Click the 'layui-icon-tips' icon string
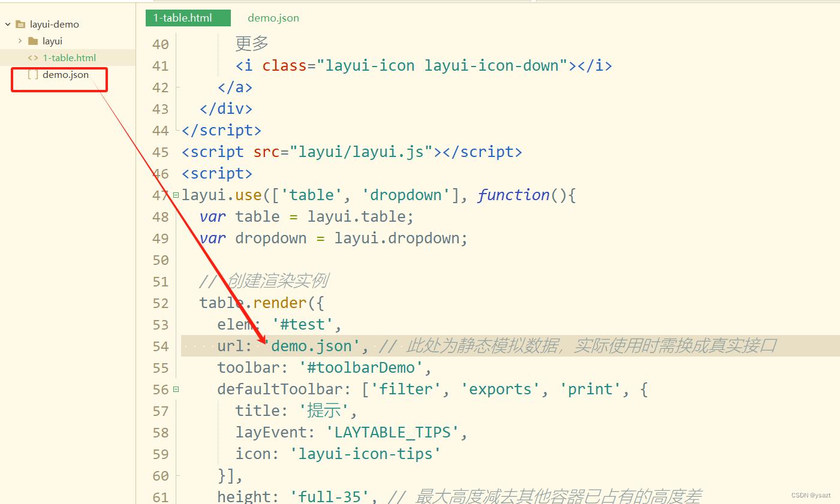Screen dimensions: 840x504 [365, 454]
